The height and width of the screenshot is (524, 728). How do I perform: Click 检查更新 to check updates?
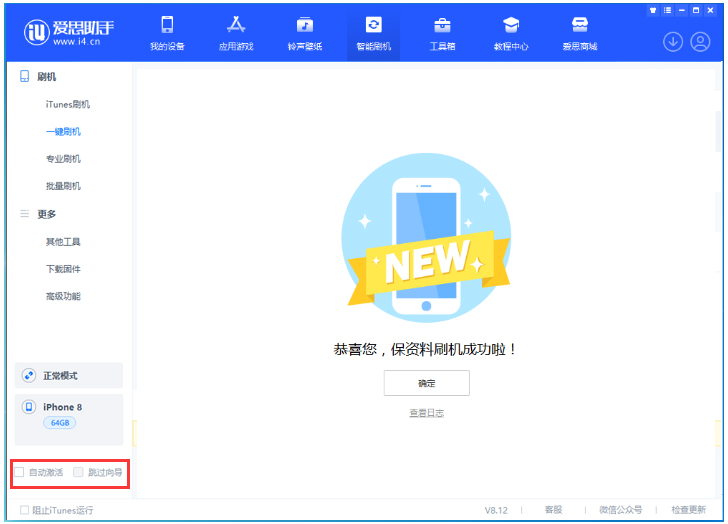(x=688, y=510)
